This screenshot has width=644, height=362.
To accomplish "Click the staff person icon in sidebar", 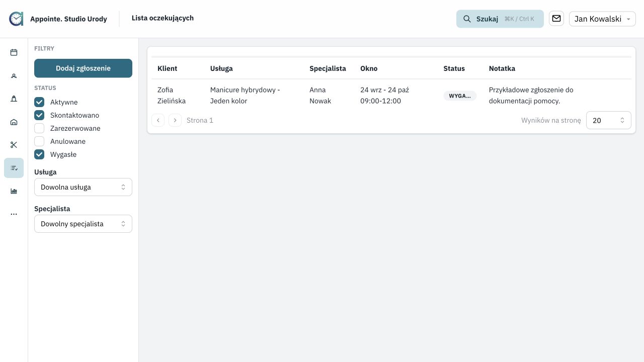I will pos(14,99).
